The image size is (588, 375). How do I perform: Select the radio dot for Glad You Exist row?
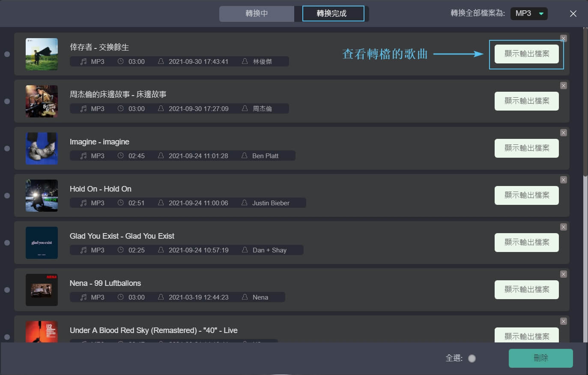click(7, 243)
